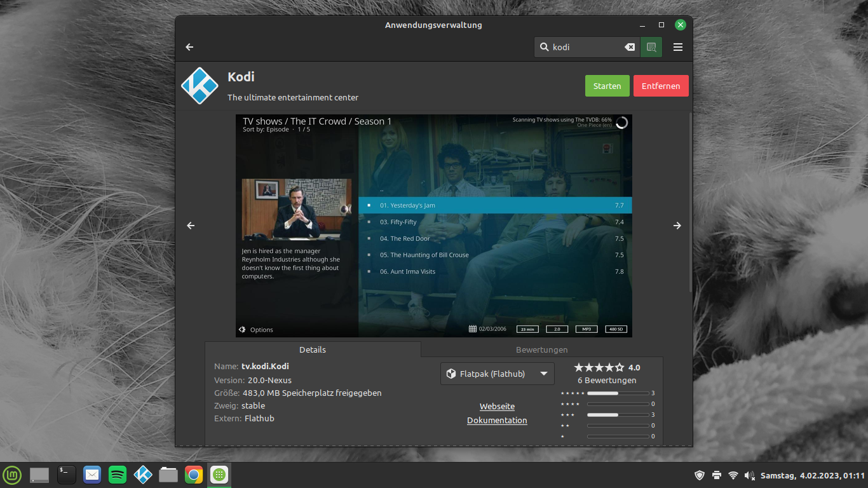Image resolution: width=868 pixels, height=488 pixels.
Task: Go back with the arrow button
Action: point(189,47)
